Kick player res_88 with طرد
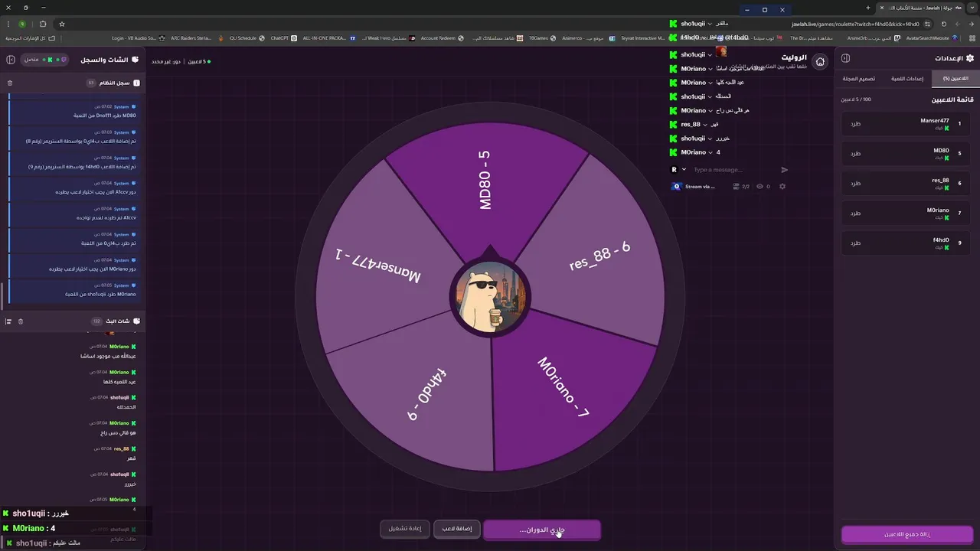 pyautogui.click(x=855, y=183)
